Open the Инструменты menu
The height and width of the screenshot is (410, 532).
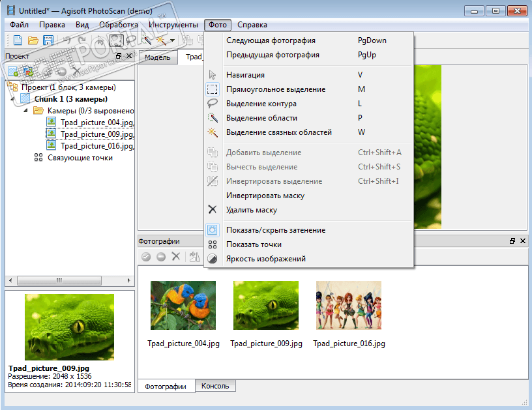coord(173,25)
